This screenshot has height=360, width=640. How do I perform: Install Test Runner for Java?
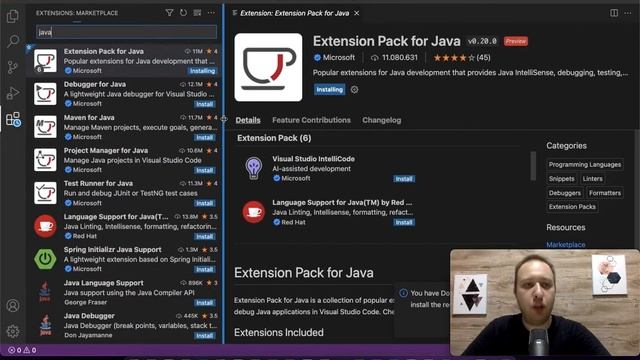204,203
